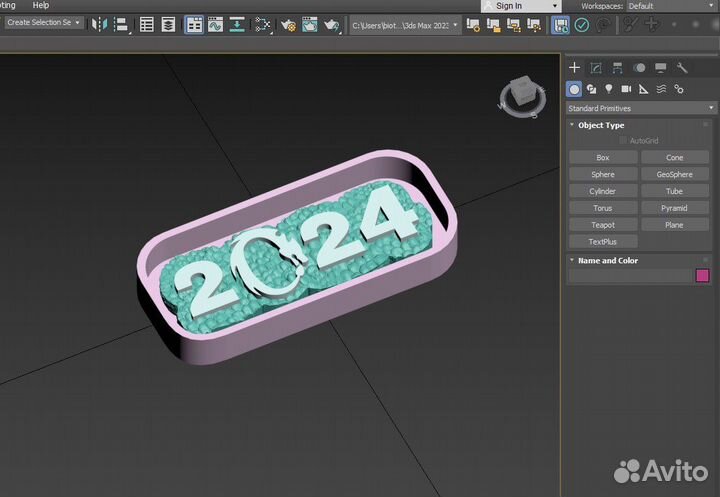Open the Render Setup teapot icon
Viewport: 720px width, 497px height.
pyautogui.click(x=288, y=24)
